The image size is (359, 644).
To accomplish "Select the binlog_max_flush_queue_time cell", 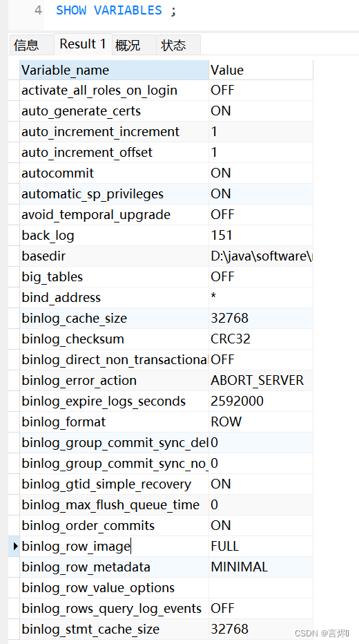I will 114,505.
